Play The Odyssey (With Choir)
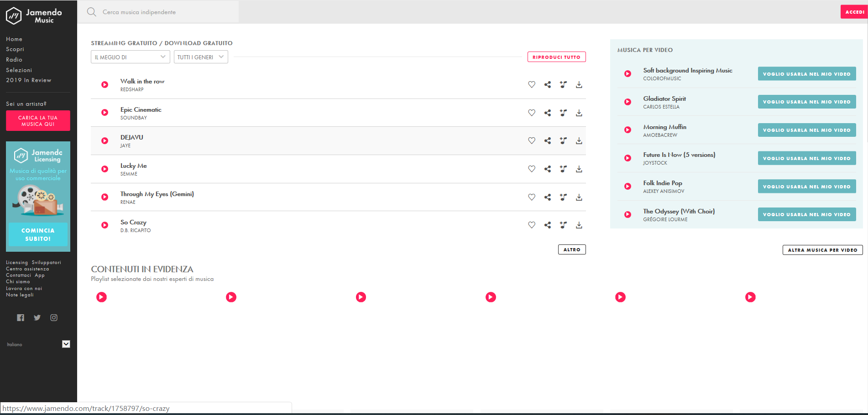The width and height of the screenshot is (868, 415). coord(628,214)
